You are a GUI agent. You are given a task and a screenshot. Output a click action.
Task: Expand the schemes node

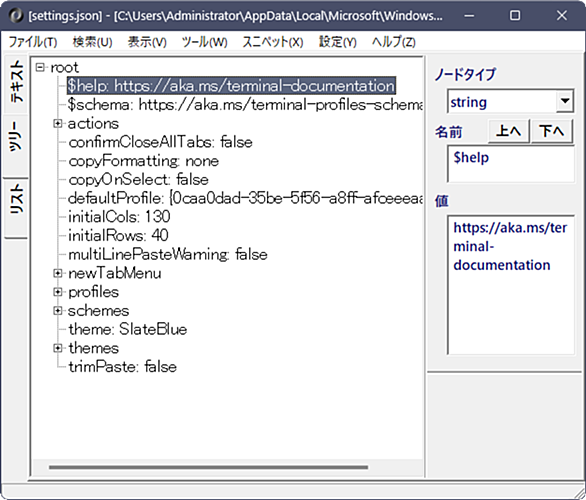pyautogui.click(x=57, y=311)
